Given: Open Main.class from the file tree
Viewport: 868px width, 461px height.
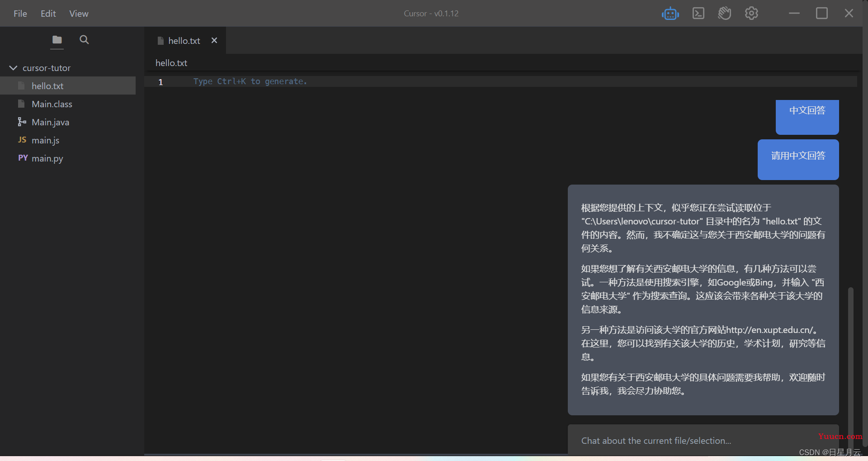Looking at the screenshot, I should (x=68, y=104).
